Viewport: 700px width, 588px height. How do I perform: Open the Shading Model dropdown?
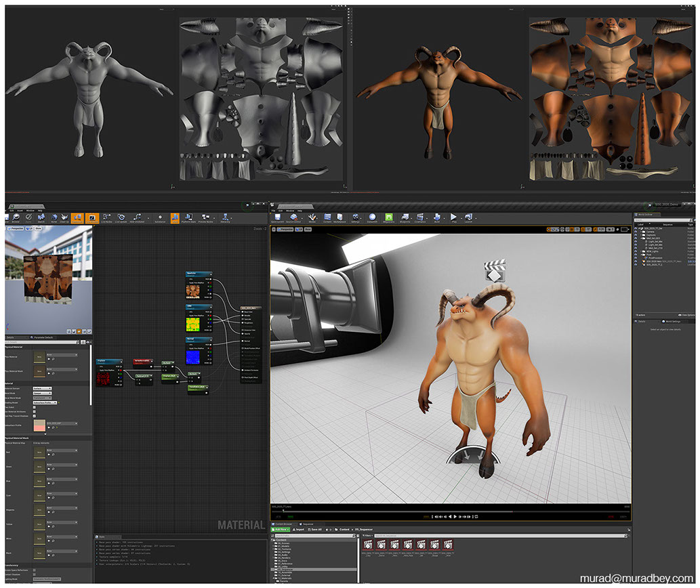coord(45,402)
